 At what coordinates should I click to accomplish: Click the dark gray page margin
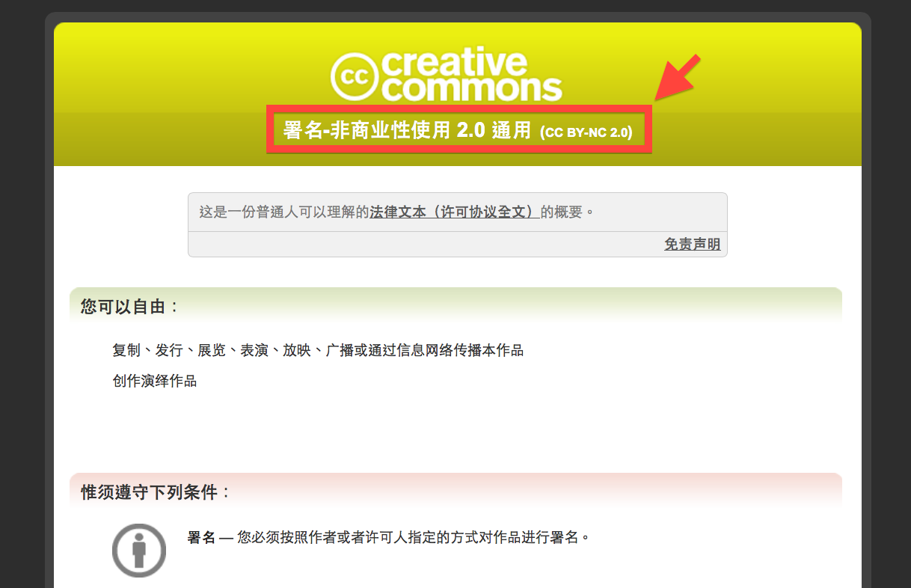point(22,299)
